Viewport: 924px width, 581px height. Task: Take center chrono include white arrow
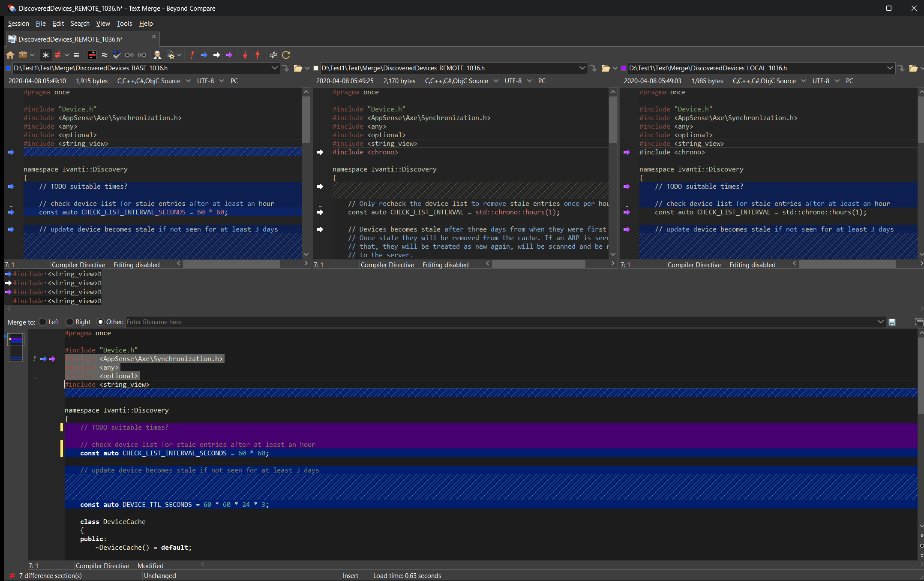[320, 152]
